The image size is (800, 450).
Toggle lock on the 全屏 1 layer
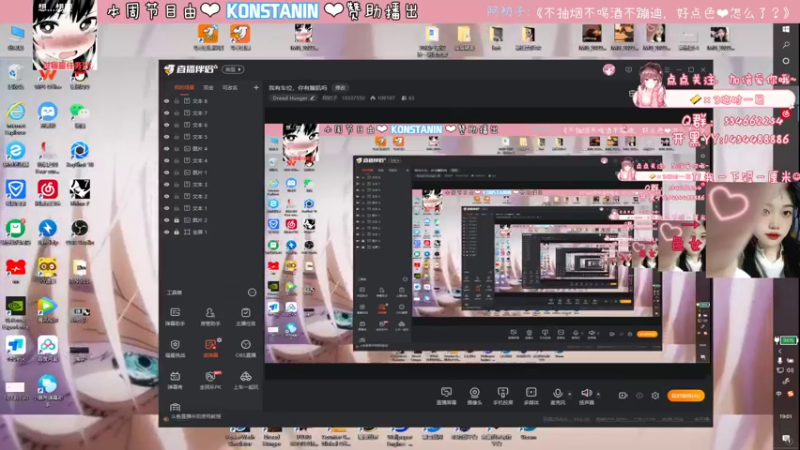(x=177, y=232)
